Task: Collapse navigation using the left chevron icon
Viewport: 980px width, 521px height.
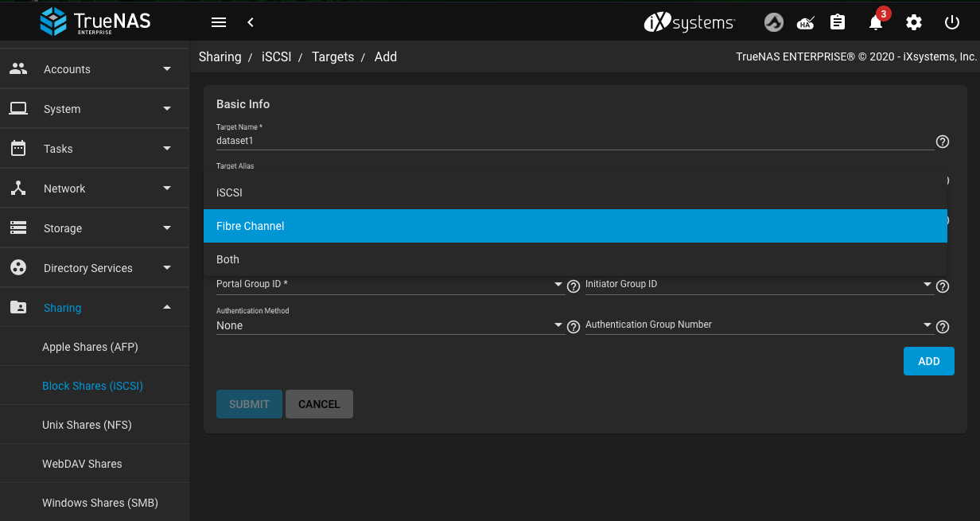Action: tap(251, 22)
